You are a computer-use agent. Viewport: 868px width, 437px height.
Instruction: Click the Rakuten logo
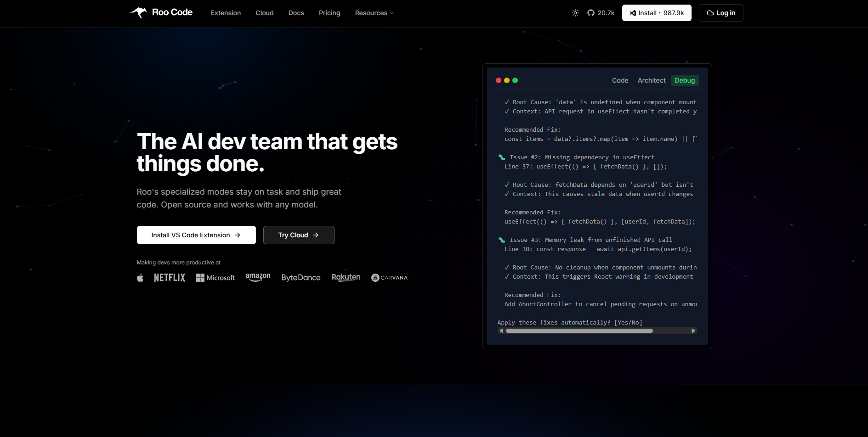pyautogui.click(x=346, y=277)
